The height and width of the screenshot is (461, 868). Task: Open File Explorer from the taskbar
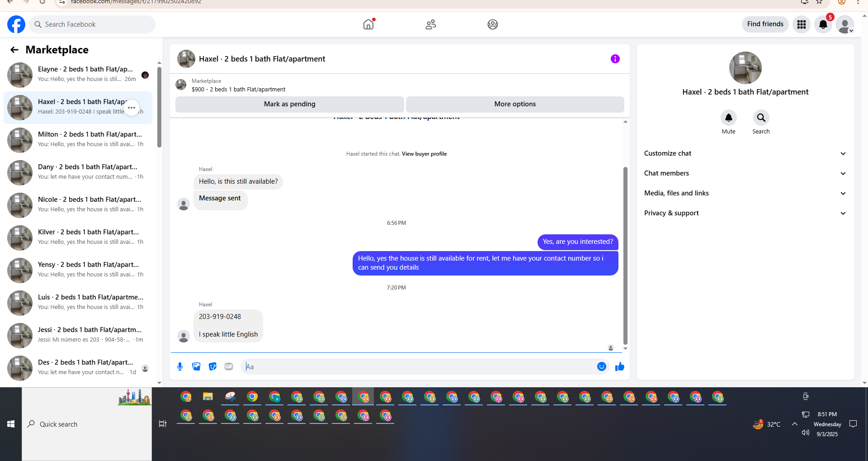click(x=208, y=397)
